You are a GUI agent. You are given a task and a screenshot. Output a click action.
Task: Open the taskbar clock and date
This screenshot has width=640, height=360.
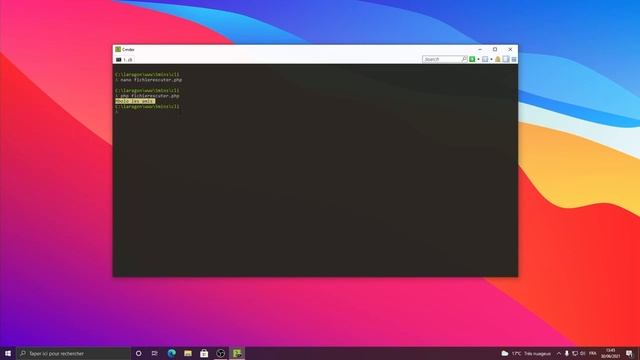(x=611, y=353)
